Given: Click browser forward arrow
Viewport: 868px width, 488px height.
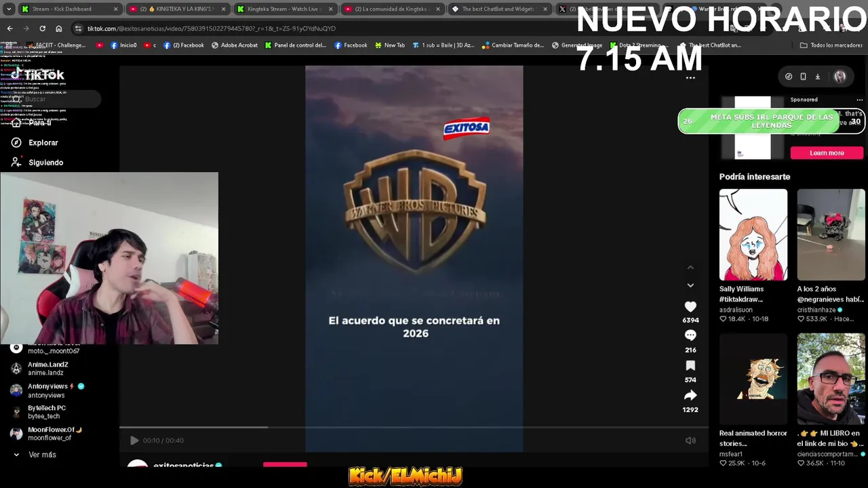Looking at the screenshot, I should (26, 28).
